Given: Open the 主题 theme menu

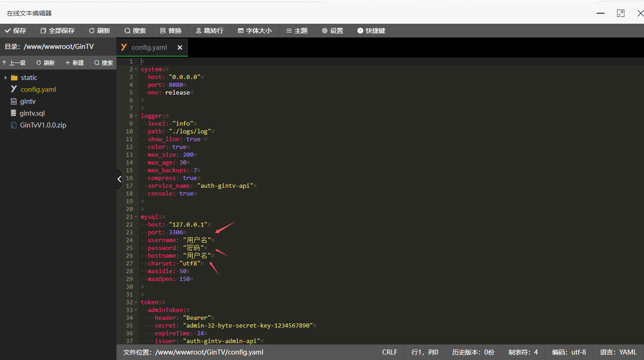Looking at the screenshot, I should 297,31.
